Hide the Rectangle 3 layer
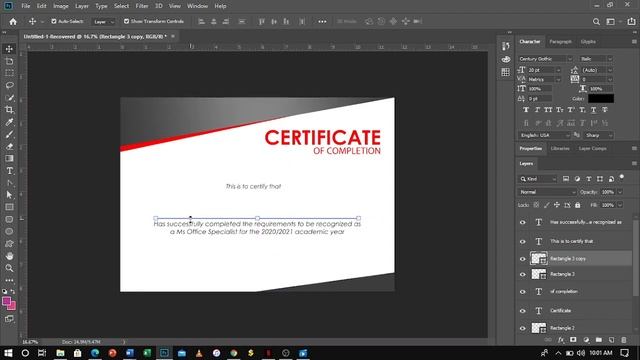Viewport: 640px width, 360px height. pyautogui.click(x=522, y=274)
